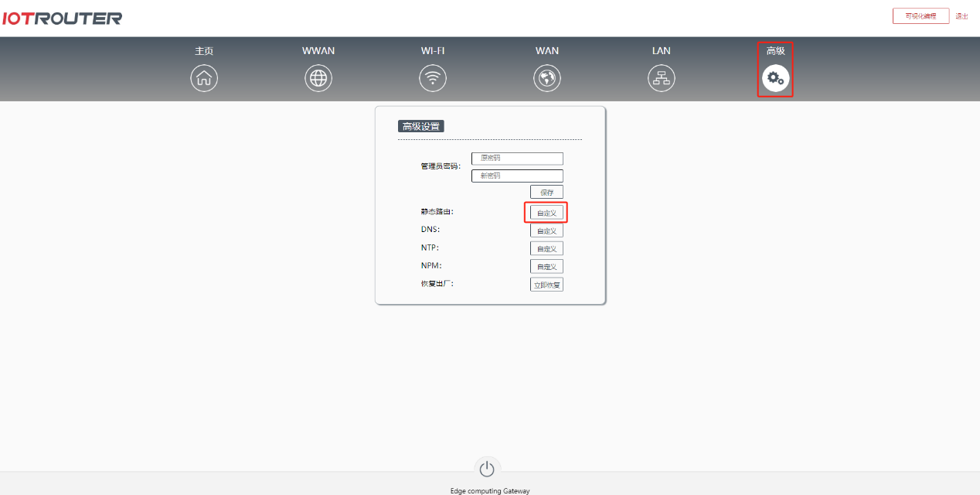Click the 新密码 new password field
The image size is (980, 495).
516,175
